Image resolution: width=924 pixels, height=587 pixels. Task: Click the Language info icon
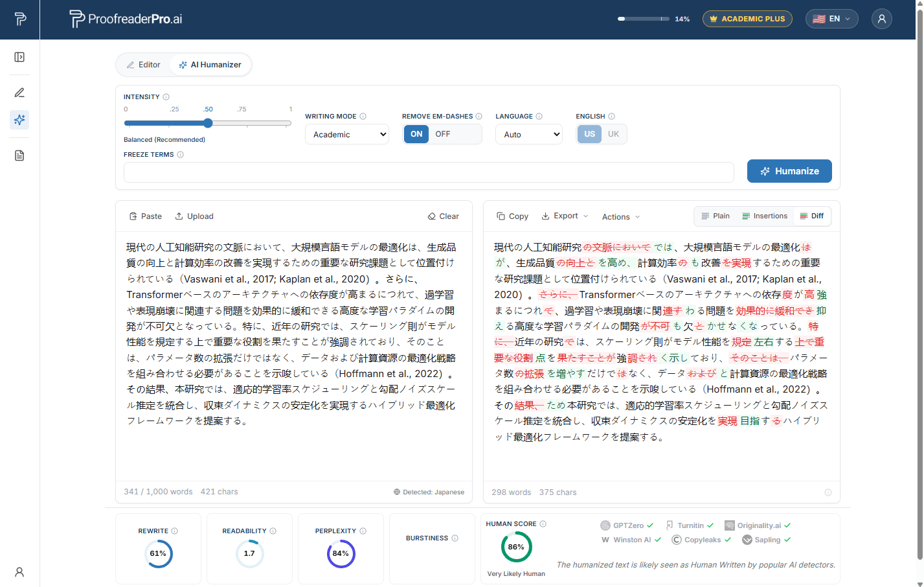[539, 117]
